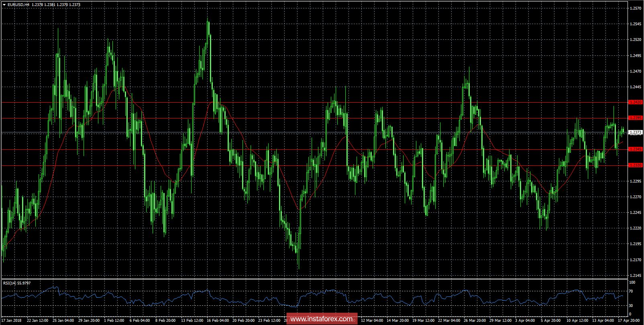Click the 17 Jan 2018 date label
The image size is (644, 325).
tap(11, 321)
